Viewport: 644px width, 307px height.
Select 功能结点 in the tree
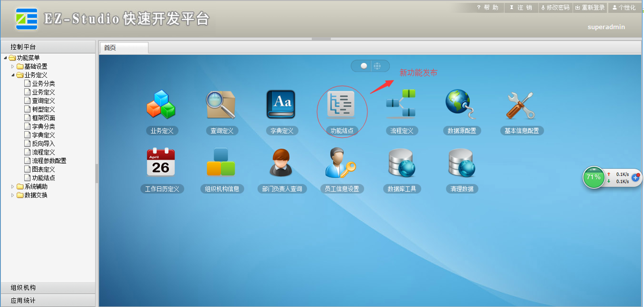click(43, 178)
